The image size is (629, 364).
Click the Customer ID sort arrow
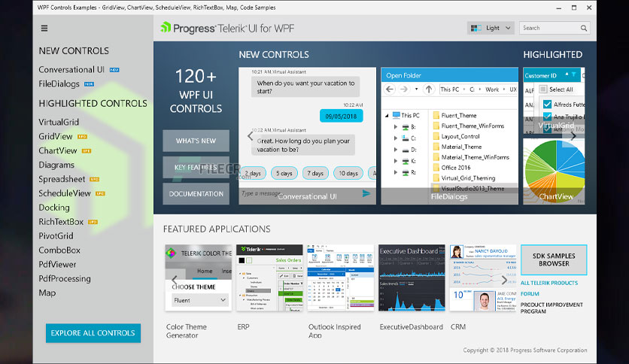pyautogui.click(x=567, y=74)
